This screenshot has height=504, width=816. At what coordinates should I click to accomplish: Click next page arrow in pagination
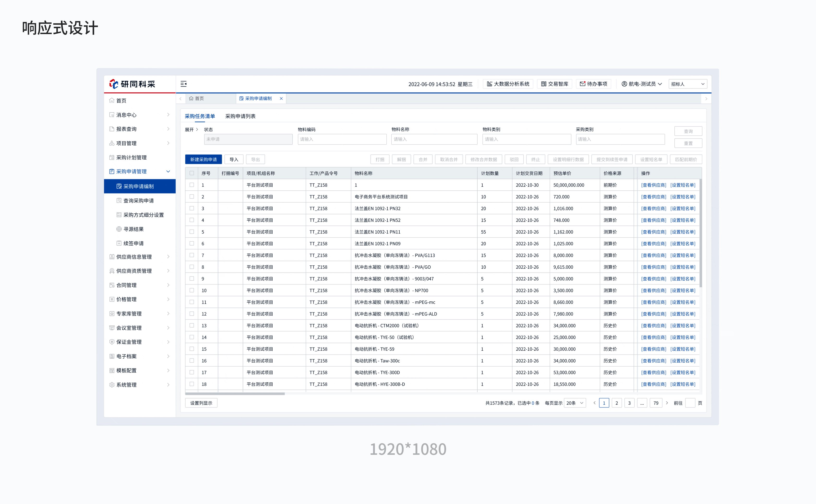[x=667, y=403]
